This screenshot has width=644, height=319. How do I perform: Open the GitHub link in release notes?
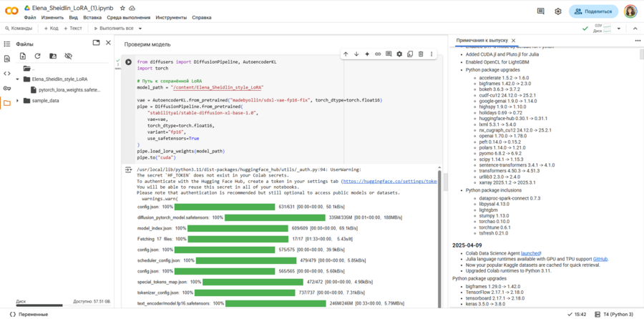[x=600, y=258]
